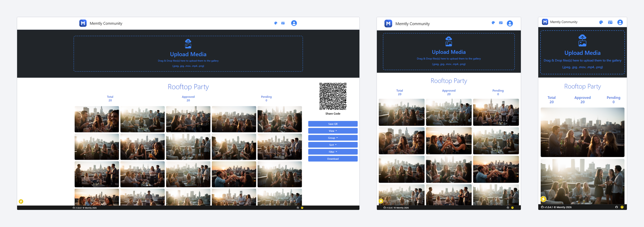
Task: Click the yellow round icon in the tablet footer
Action: (512, 208)
